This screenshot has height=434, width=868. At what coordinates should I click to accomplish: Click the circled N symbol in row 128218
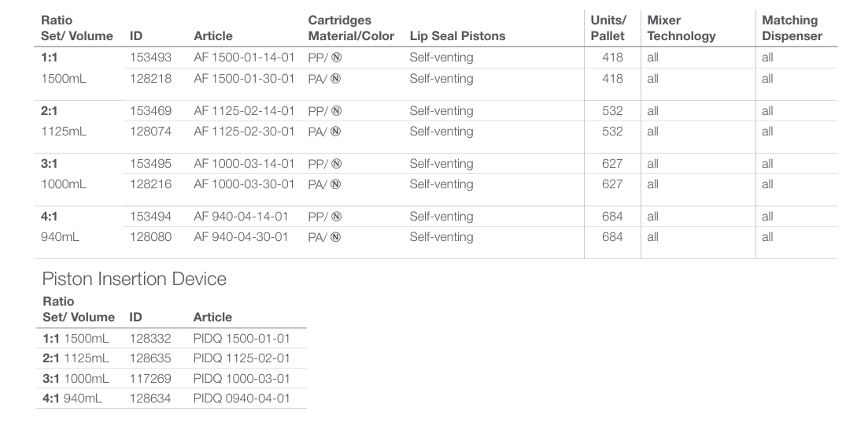click(336, 79)
